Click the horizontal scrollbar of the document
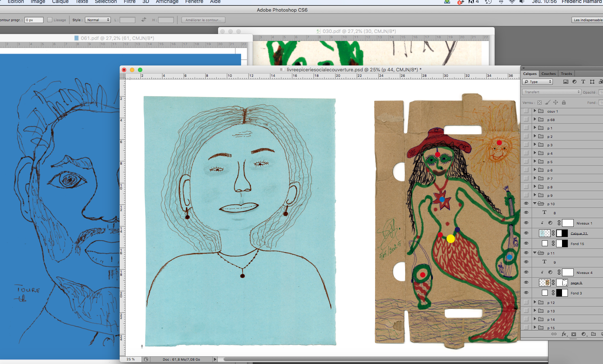The image size is (603, 364). click(x=386, y=359)
